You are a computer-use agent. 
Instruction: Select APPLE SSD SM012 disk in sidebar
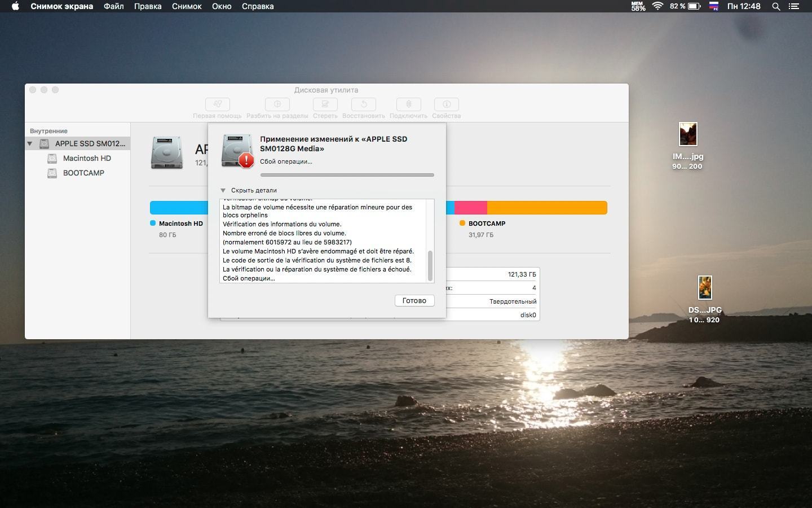[78, 143]
